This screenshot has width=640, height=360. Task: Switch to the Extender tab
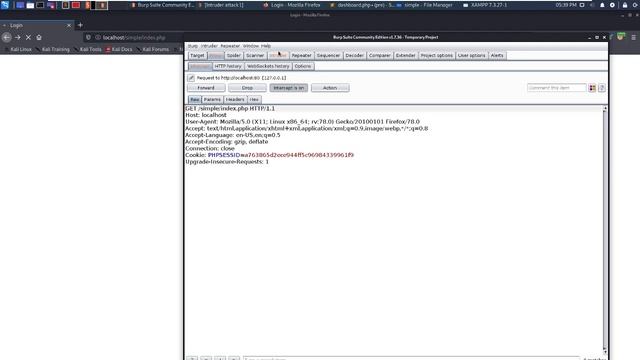pos(405,56)
